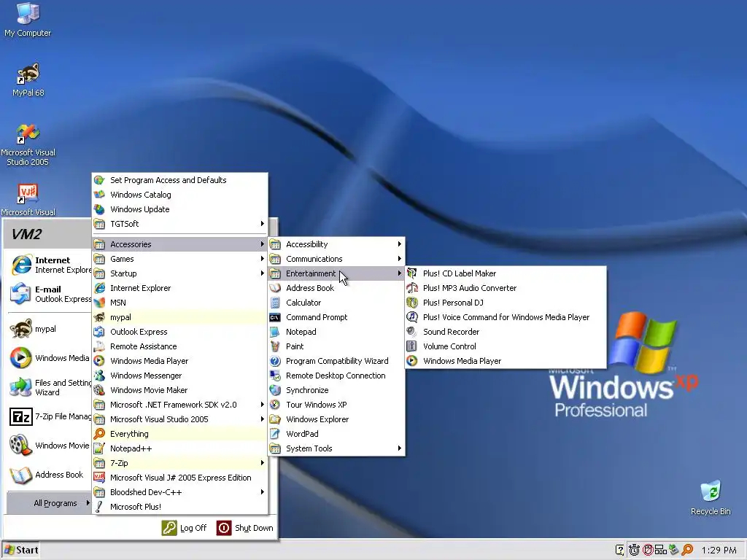
Task: Open Files and Settings Transfer Wizard icon
Action: 20,387
